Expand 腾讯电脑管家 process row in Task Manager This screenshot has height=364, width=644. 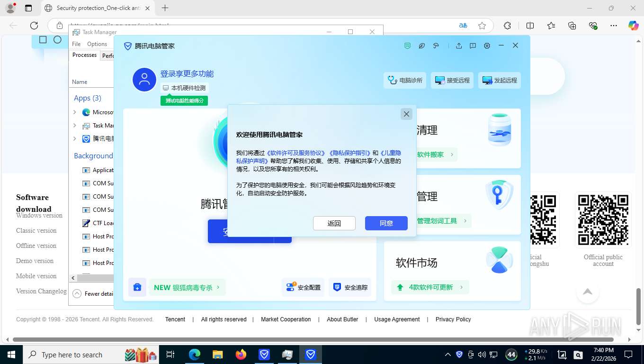coord(74,139)
